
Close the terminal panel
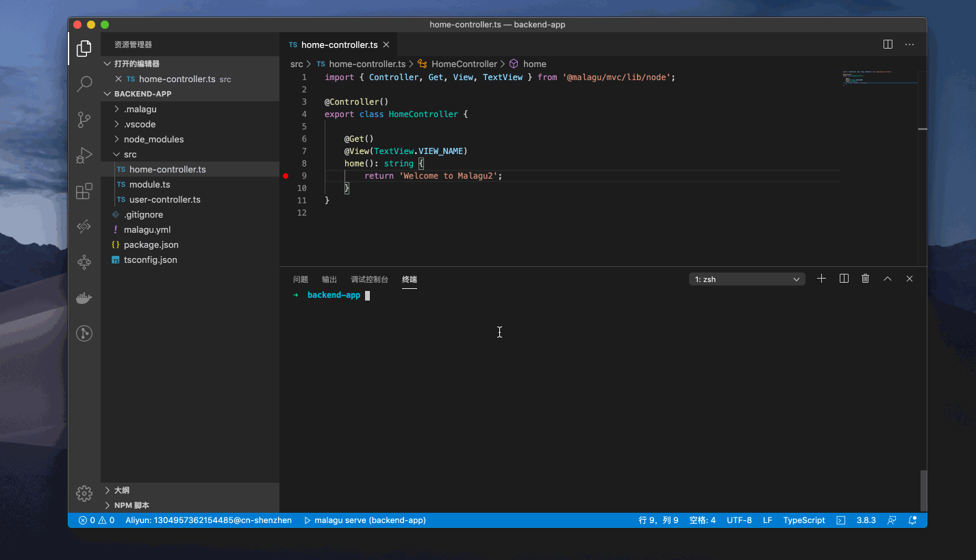910,279
